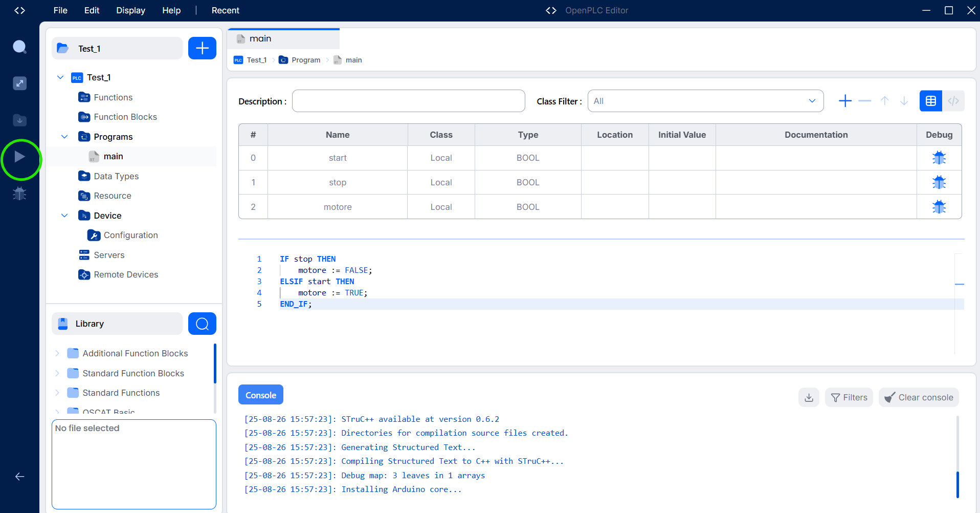Open the Resource item
The width and height of the screenshot is (980, 513).
[x=113, y=196]
